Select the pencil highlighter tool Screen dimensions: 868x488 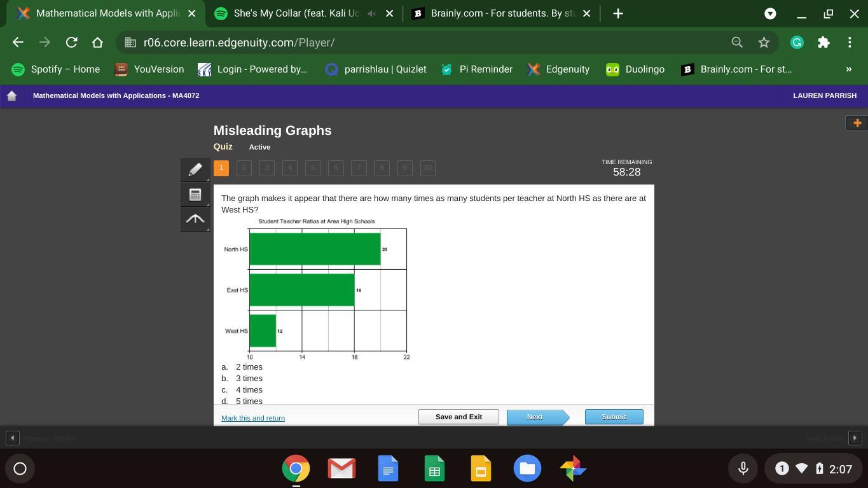pyautogui.click(x=195, y=169)
